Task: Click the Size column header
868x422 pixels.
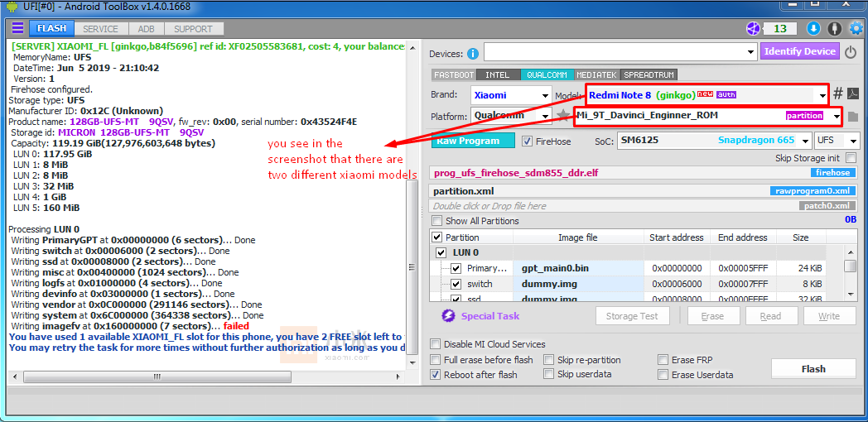Action: 800,237
